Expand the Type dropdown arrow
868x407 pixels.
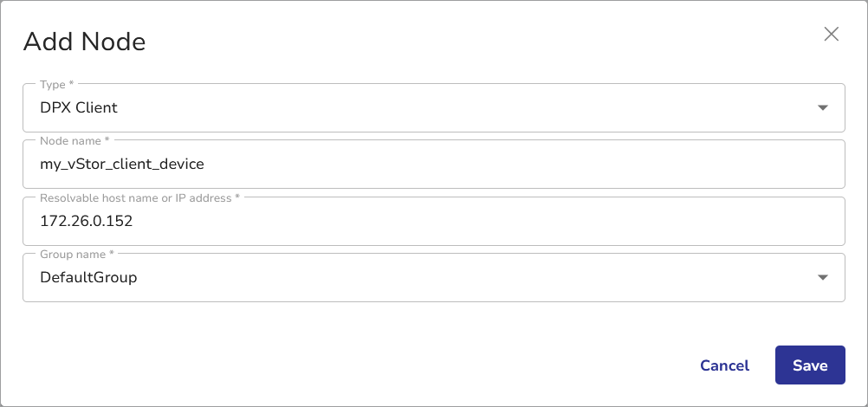pyautogui.click(x=822, y=108)
